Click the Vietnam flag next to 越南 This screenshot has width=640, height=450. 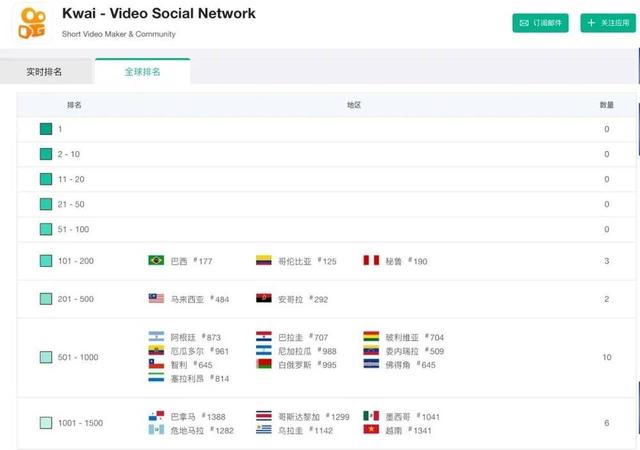tap(371, 430)
